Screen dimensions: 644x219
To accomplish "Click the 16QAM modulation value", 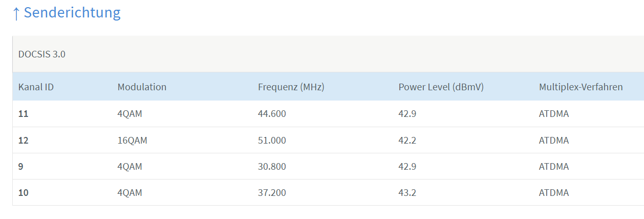I will pyautogui.click(x=133, y=140).
